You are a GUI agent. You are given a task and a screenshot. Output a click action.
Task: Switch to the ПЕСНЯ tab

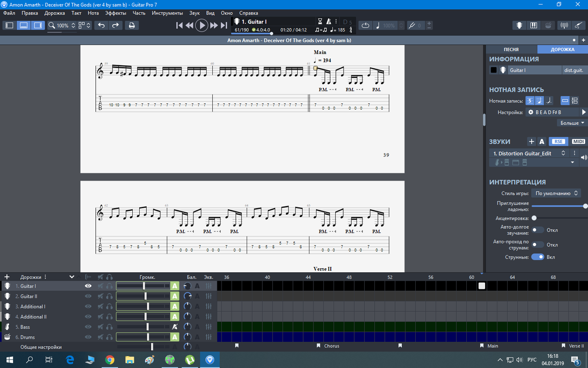pos(511,49)
